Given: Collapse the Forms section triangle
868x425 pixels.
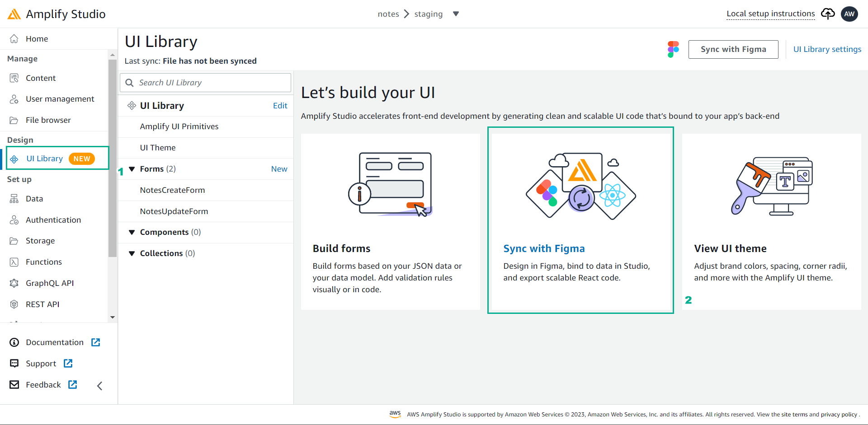Looking at the screenshot, I should click(132, 169).
